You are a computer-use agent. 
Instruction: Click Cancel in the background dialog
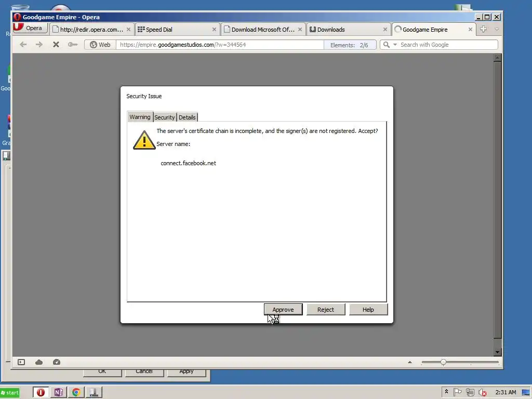coord(144,372)
